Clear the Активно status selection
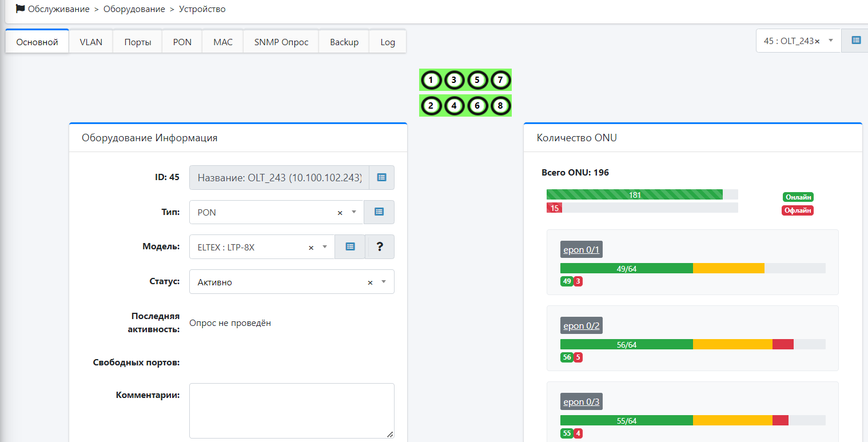 point(370,282)
